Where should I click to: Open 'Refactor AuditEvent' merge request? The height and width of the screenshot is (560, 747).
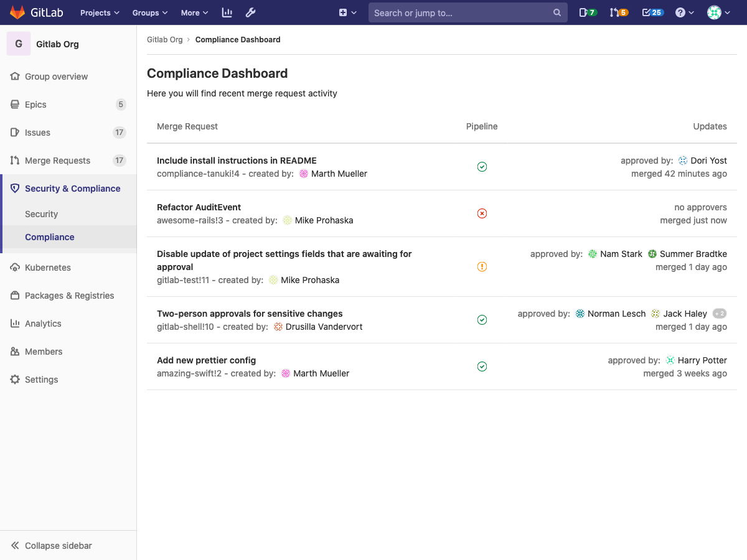point(199,207)
